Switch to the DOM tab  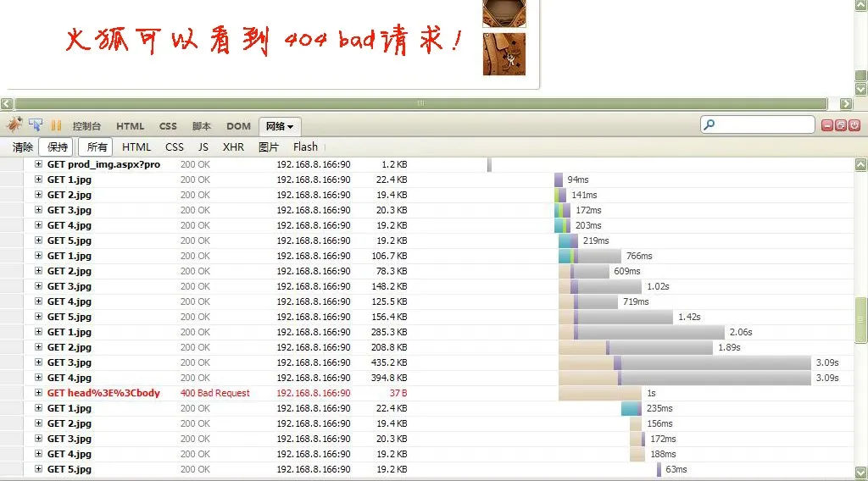click(x=238, y=126)
